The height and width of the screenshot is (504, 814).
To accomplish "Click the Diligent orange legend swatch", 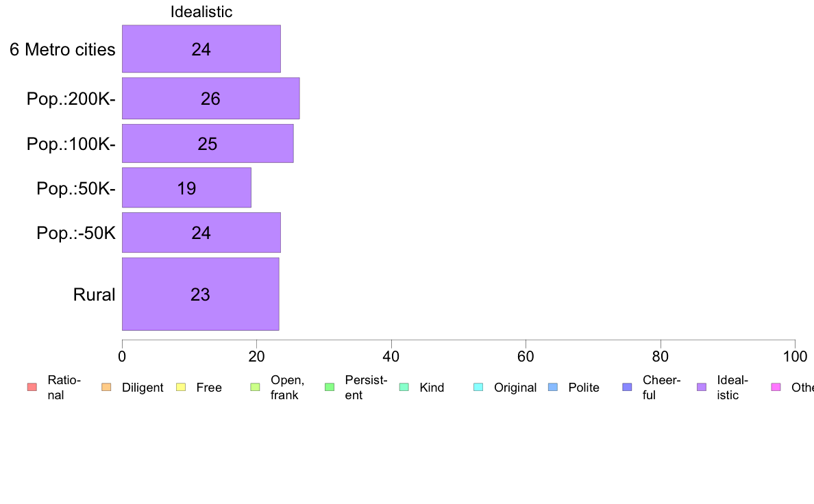I will coord(106,387).
